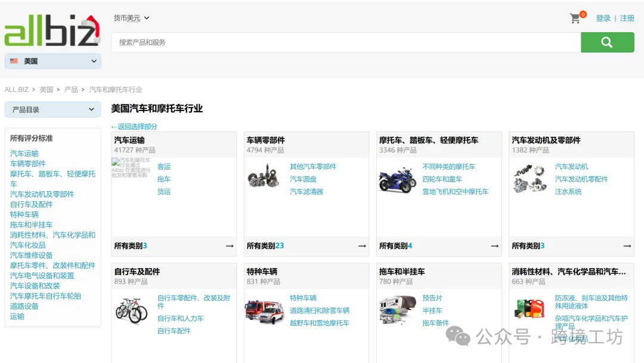Screen dimensions: 644x363
Task: Click the trailer image under 拖车和半挂车
Action: 397,308
